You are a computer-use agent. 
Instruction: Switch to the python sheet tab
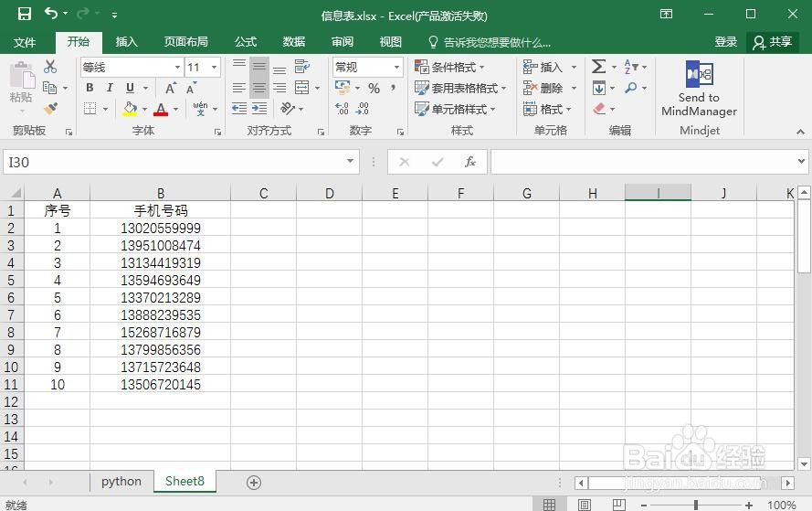121,482
